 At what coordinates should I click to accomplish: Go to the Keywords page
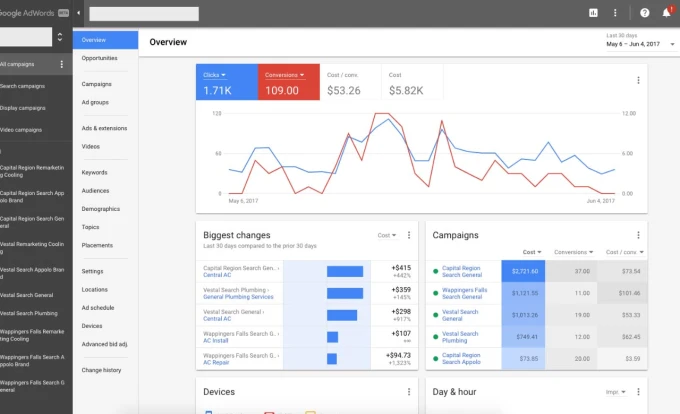[94, 172]
